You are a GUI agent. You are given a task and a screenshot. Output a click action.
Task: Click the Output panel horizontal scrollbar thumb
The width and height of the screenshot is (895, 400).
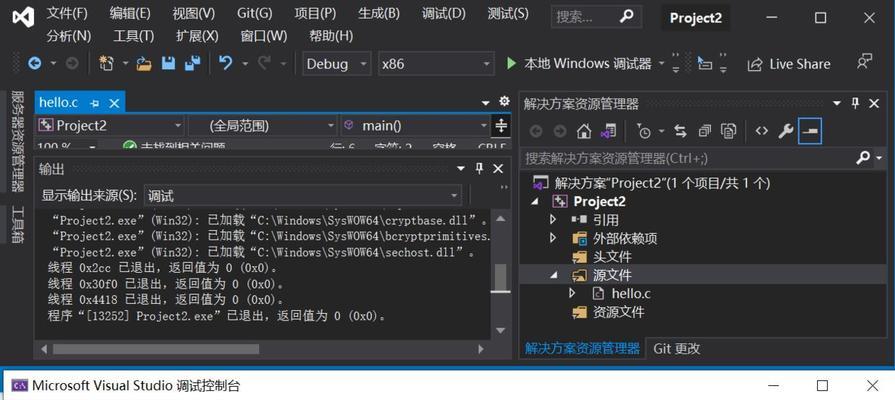point(156,349)
